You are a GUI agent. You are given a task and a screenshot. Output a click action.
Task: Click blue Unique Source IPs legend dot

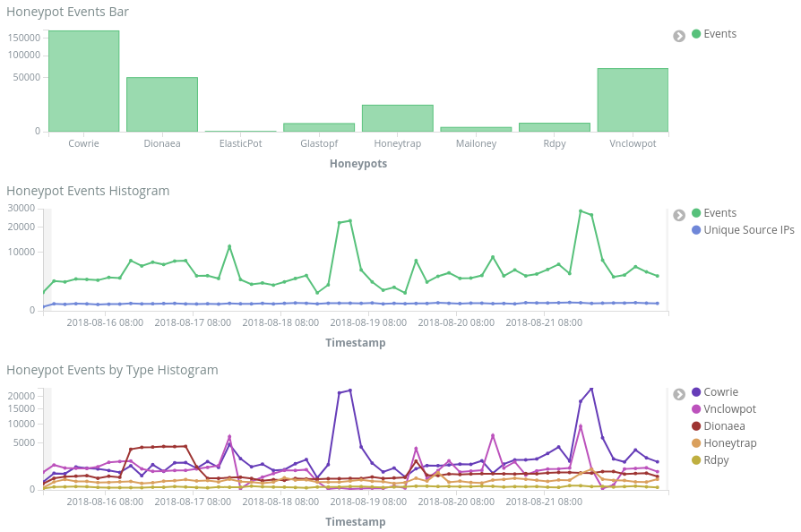click(696, 230)
